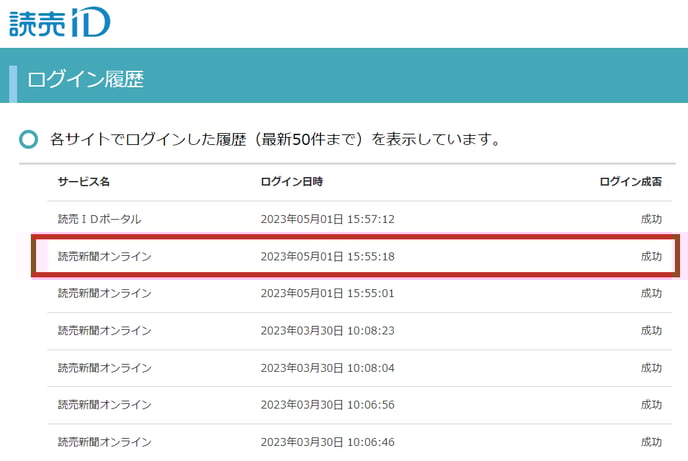Click the timestamp 2023年05月01日 15:55:01
Viewport: 688px width, 461px height.
[x=328, y=293]
